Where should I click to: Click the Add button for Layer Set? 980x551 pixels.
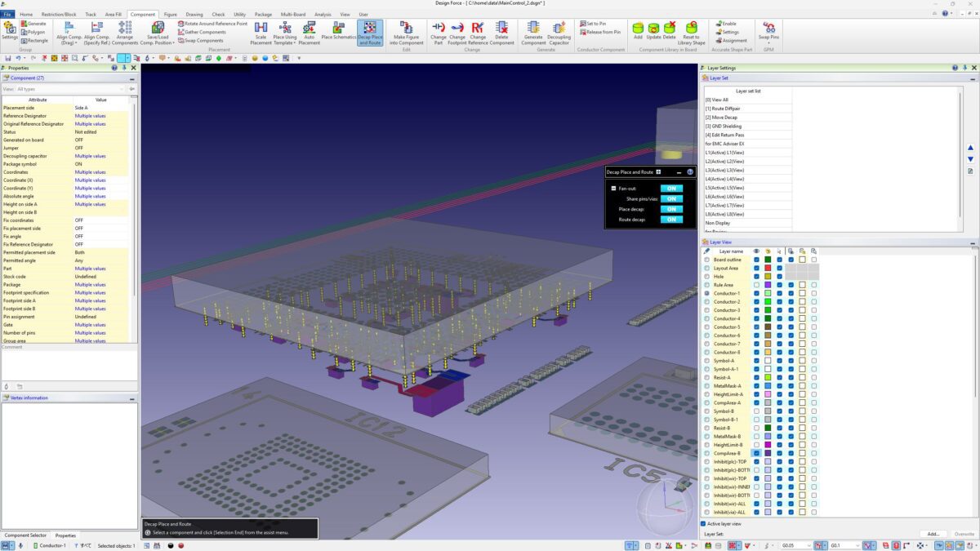click(x=933, y=533)
